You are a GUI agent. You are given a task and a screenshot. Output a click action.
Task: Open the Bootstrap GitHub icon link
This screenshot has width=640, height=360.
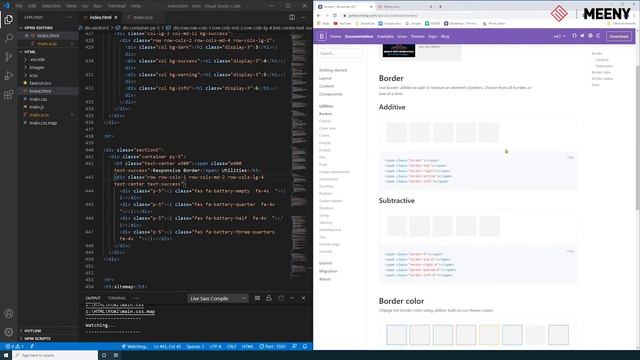click(x=574, y=36)
